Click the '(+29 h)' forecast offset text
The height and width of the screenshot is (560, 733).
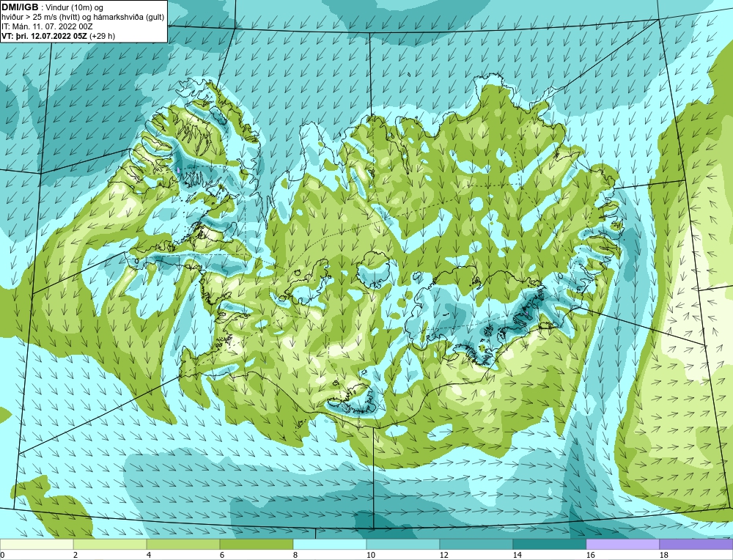103,35
